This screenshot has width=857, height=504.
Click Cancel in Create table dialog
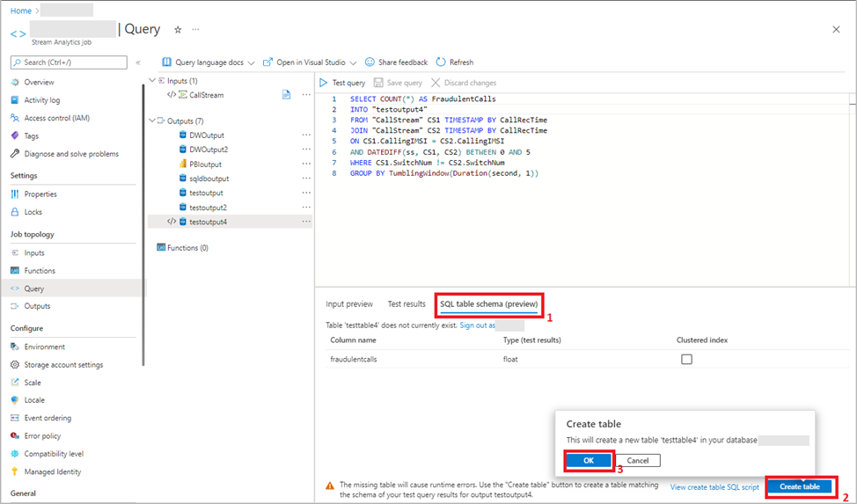pos(638,460)
